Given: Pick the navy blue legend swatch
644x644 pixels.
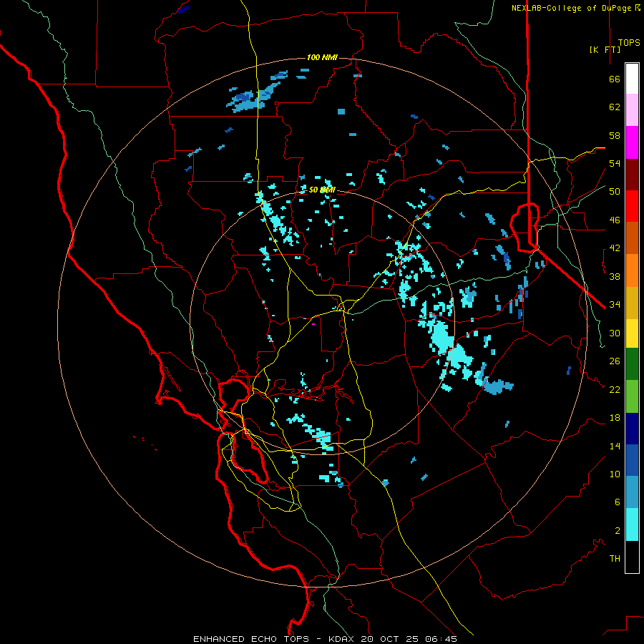Looking at the screenshot, I should (x=632, y=429).
